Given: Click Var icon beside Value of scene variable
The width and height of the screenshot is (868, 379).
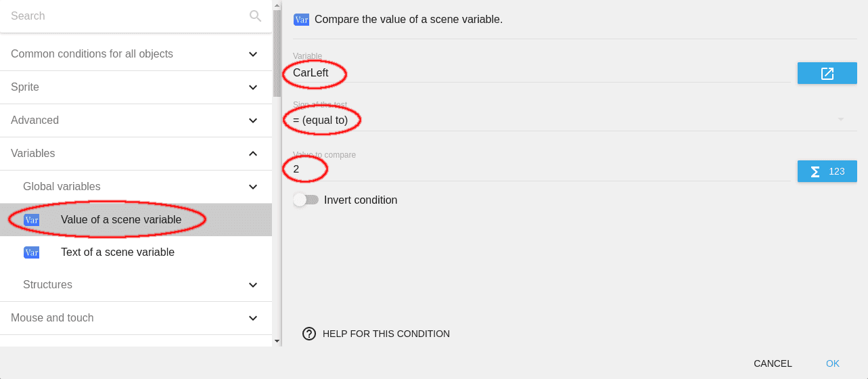Looking at the screenshot, I should [32, 220].
